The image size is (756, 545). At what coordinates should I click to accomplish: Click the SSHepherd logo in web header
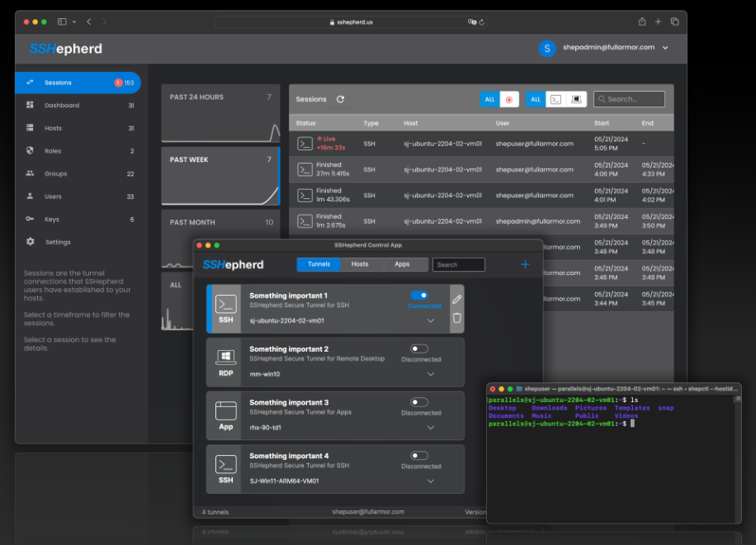point(66,49)
